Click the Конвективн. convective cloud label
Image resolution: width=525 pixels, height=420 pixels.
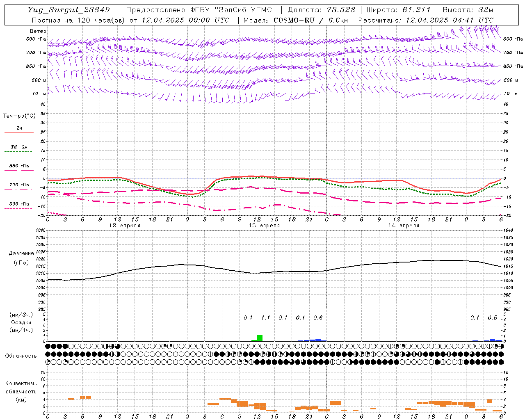tap(21, 383)
